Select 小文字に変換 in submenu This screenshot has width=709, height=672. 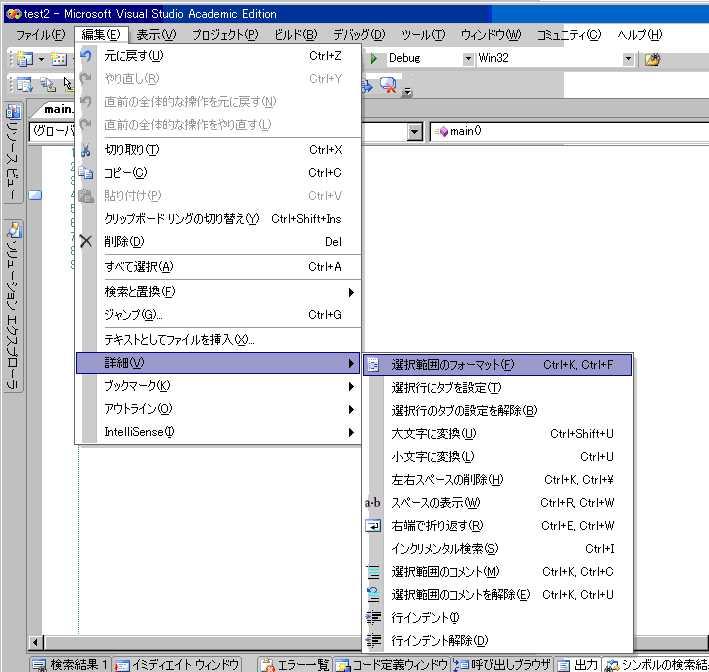pos(497,457)
